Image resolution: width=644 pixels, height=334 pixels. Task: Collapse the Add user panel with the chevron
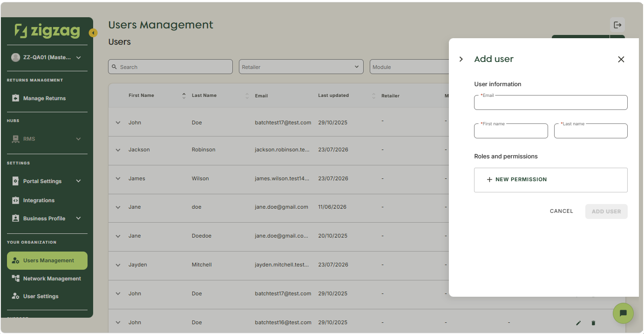pos(461,59)
